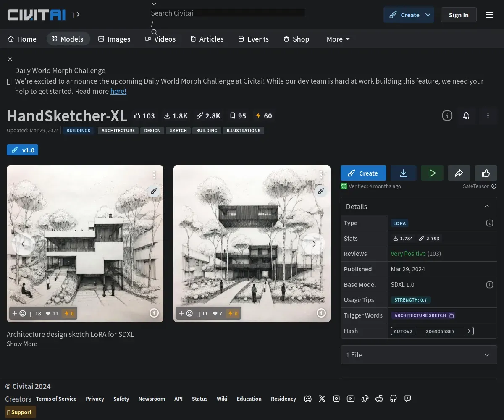Viewport: 504px width, 420px height.
Task: Follow the 'here!' link in the announcement
Action: (118, 91)
